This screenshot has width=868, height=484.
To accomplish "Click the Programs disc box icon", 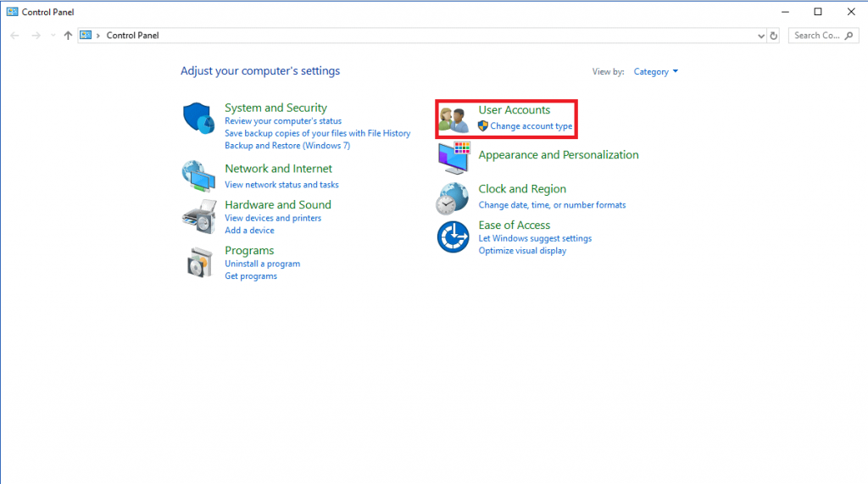I will [199, 263].
